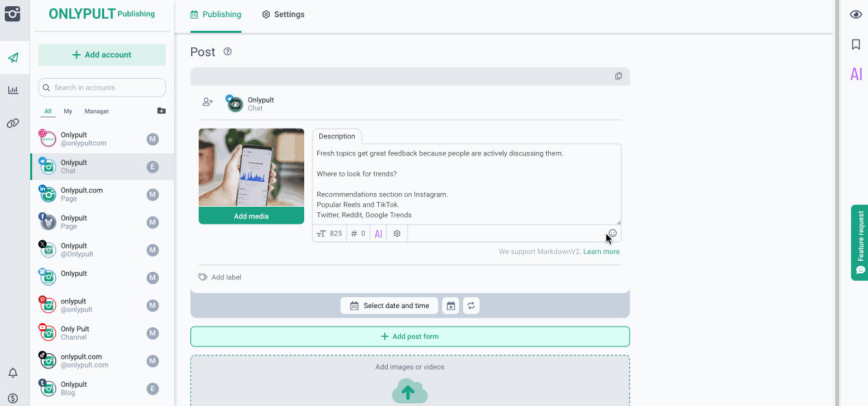
Task: Select the Manager accounts filter tab
Action: click(97, 111)
